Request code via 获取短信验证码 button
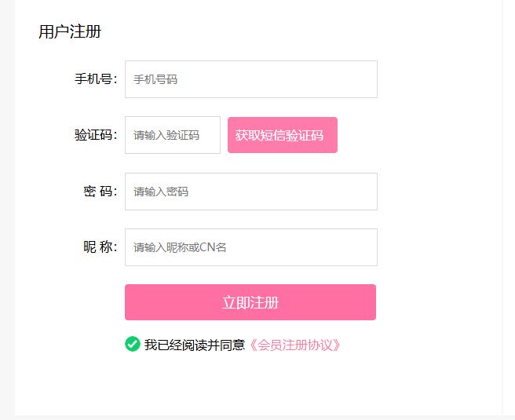515x420 pixels. click(283, 135)
